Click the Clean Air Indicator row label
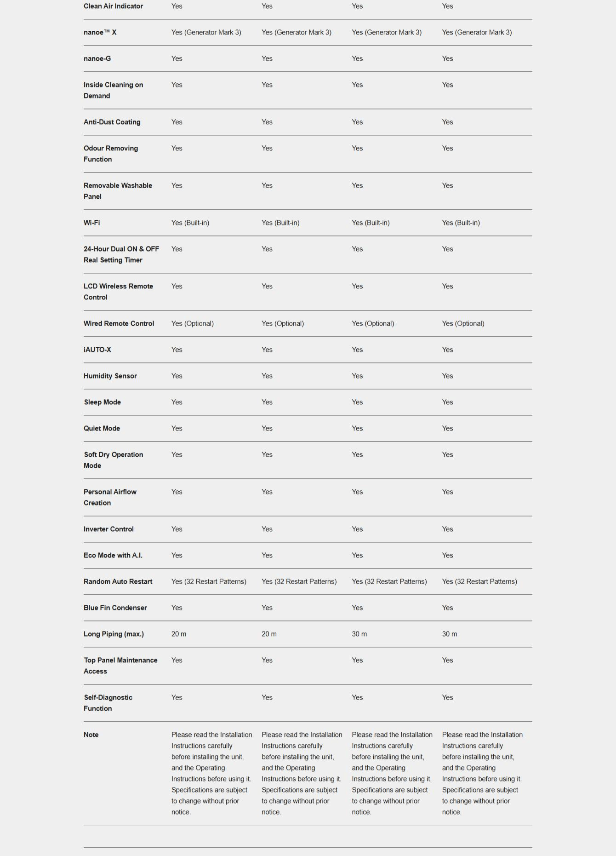Image resolution: width=616 pixels, height=856 pixels. pos(113,6)
